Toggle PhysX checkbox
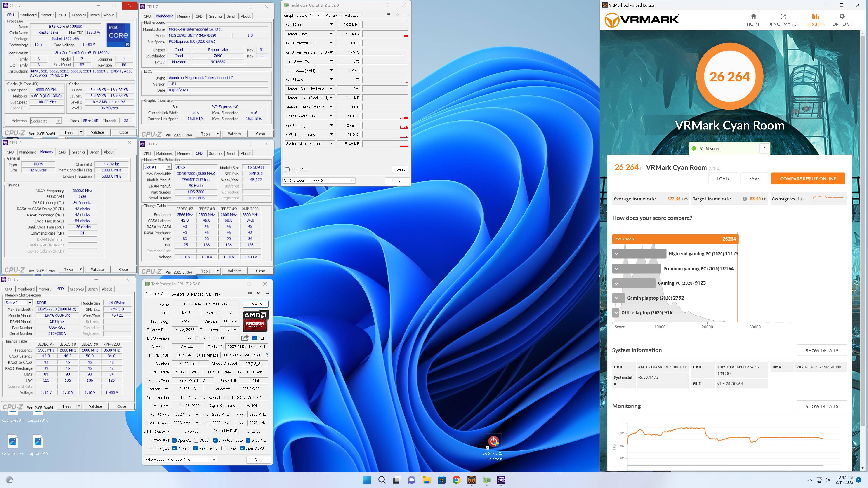Image resolution: width=868 pixels, height=488 pixels. pos(223,448)
